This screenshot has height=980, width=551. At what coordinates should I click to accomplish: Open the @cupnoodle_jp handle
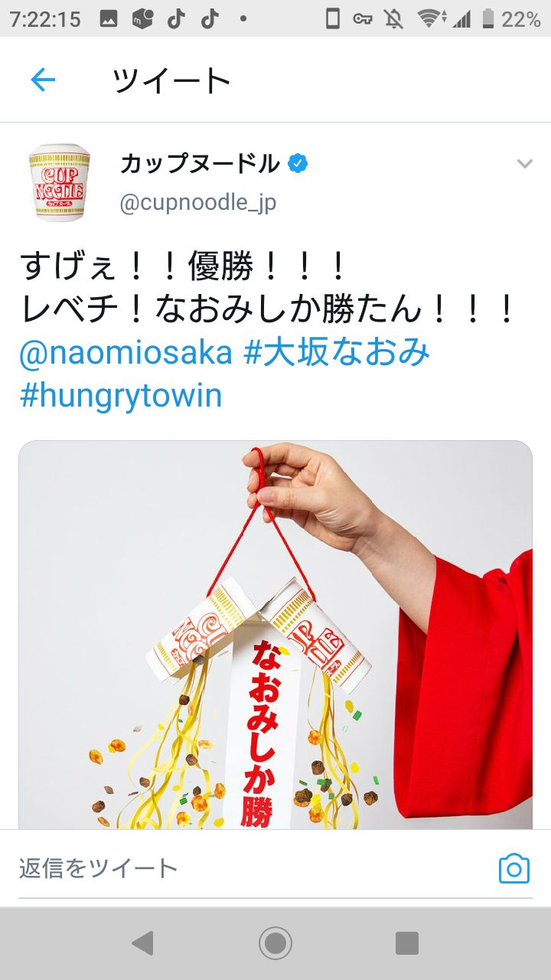pyautogui.click(x=198, y=203)
